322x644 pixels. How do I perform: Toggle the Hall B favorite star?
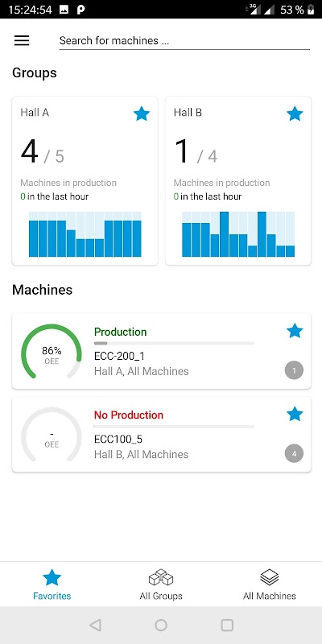pyautogui.click(x=295, y=114)
